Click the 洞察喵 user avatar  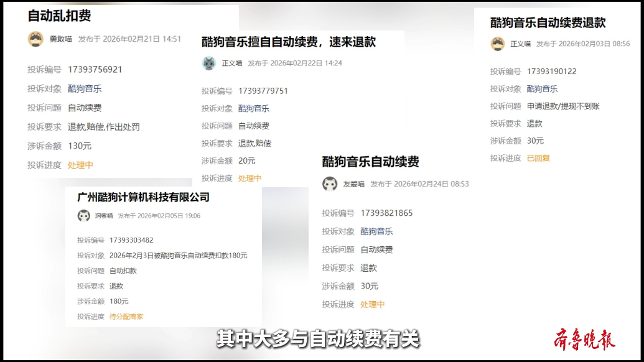[x=84, y=216]
